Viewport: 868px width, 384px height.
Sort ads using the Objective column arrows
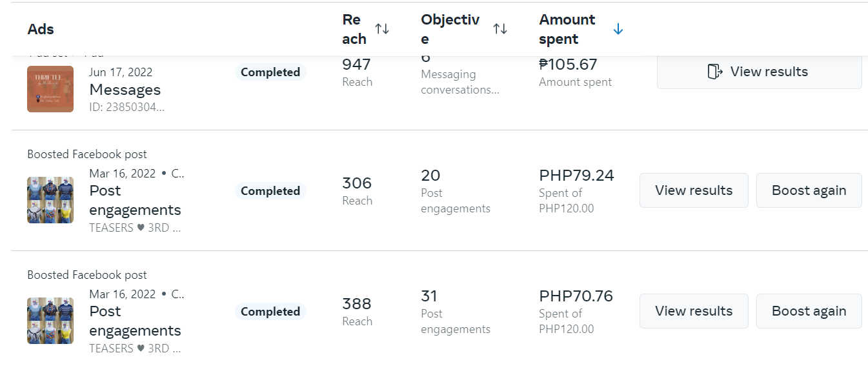[x=500, y=29]
